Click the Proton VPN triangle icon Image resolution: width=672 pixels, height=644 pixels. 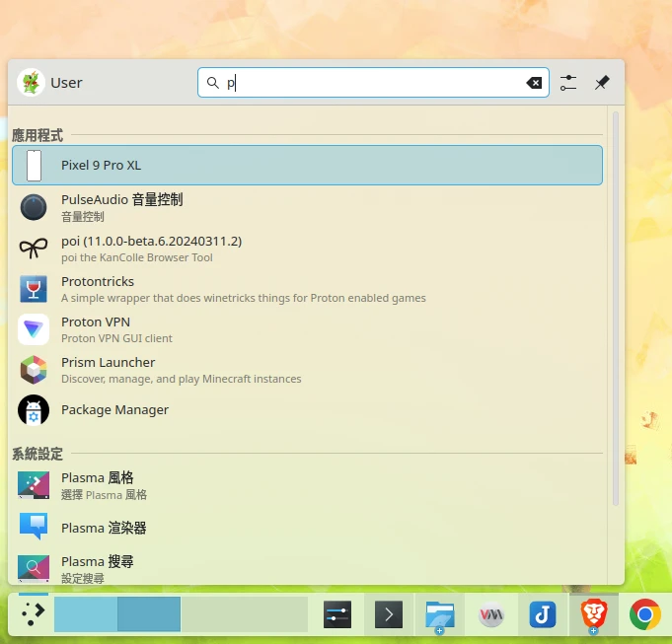(34, 329)
